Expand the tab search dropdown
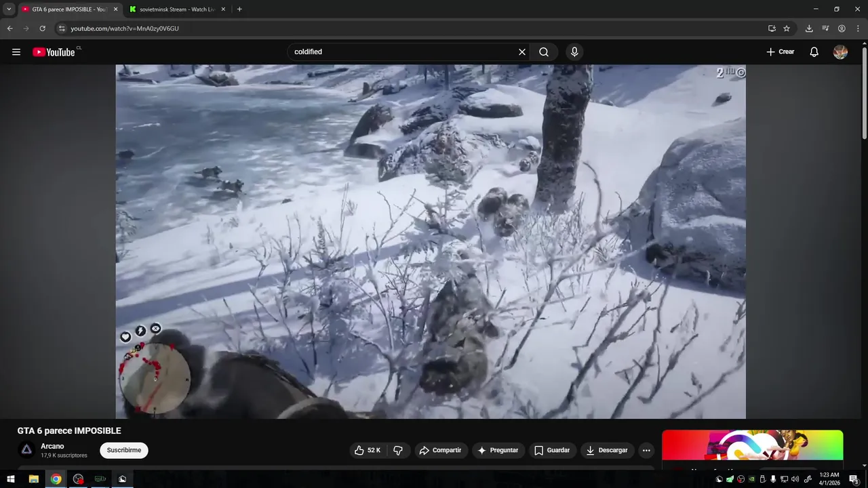Screen dimensions: 868x488 [9, 9]
